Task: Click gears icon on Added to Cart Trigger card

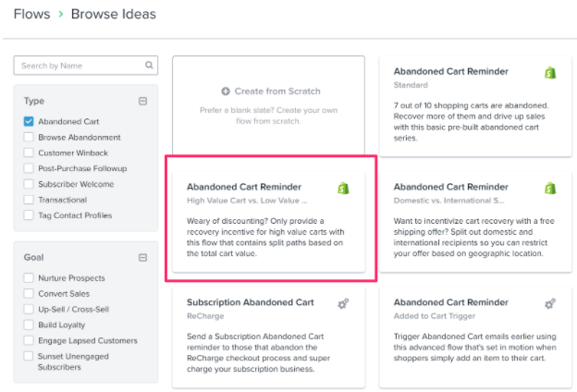Action: click(x=550, y=303)
